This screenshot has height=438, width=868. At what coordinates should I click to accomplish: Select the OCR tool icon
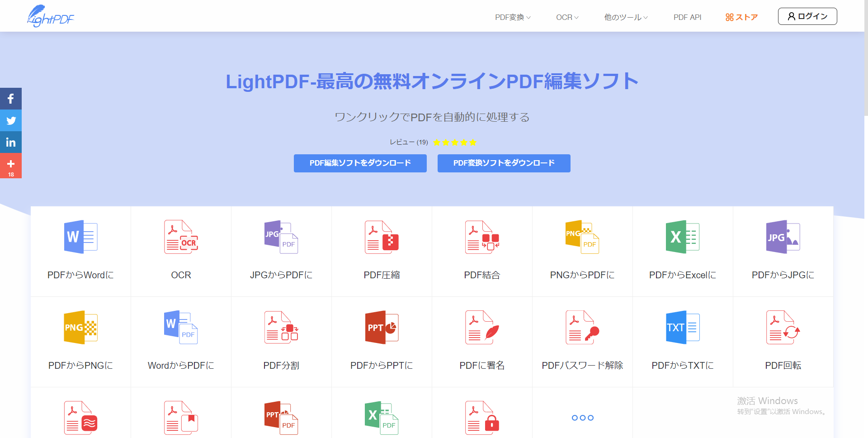click(x=181, y=237)
